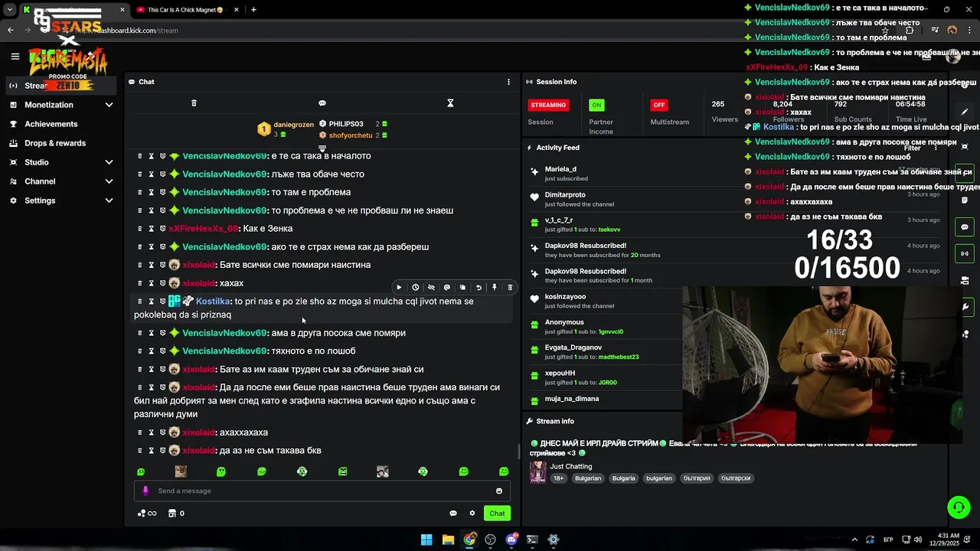Click Send a message input field
Image resolution: width=980 pixels, height=551 pixels.
click(x=322, y=491)
